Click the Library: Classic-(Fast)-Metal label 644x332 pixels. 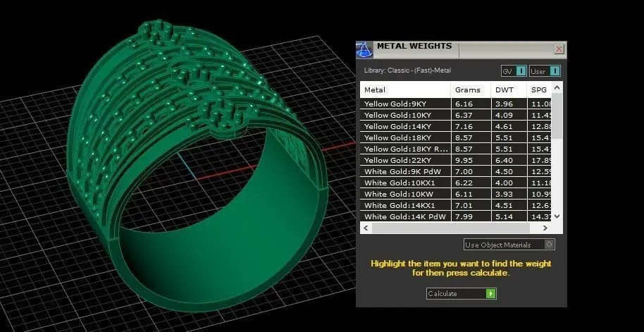pyautogui.click(x=407, y=70)
